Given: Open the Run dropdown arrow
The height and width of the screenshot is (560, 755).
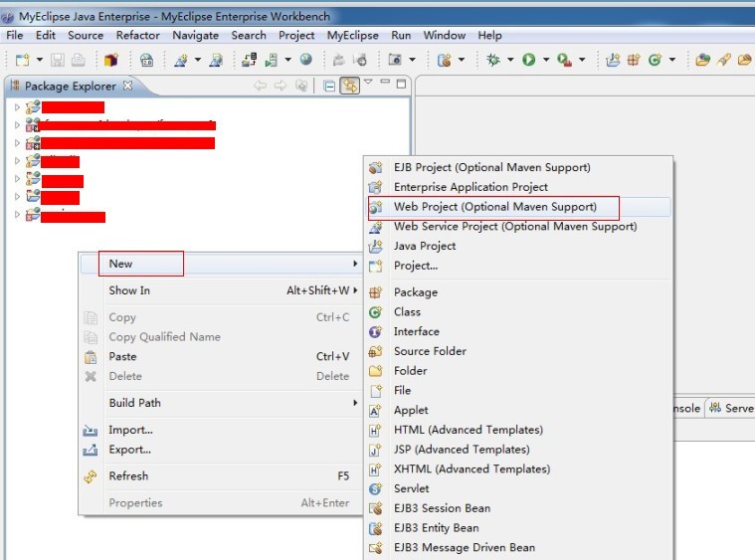Looking at the screenshot, I should pos(546,60).
